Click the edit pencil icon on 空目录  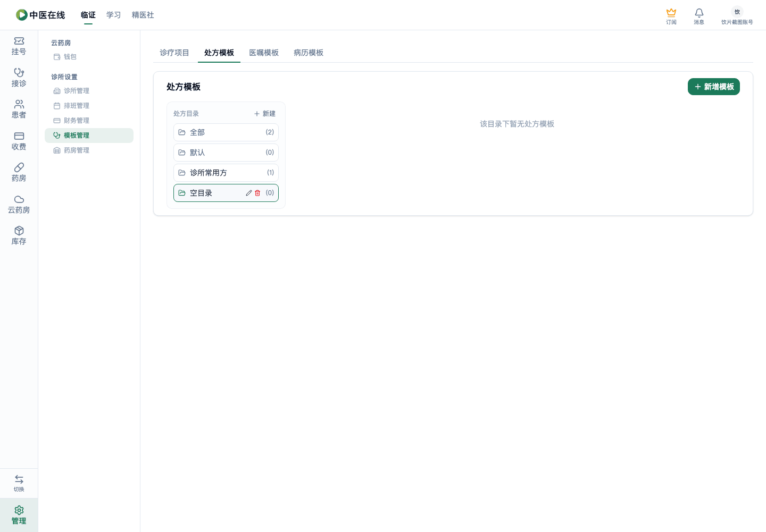[248, 193]
